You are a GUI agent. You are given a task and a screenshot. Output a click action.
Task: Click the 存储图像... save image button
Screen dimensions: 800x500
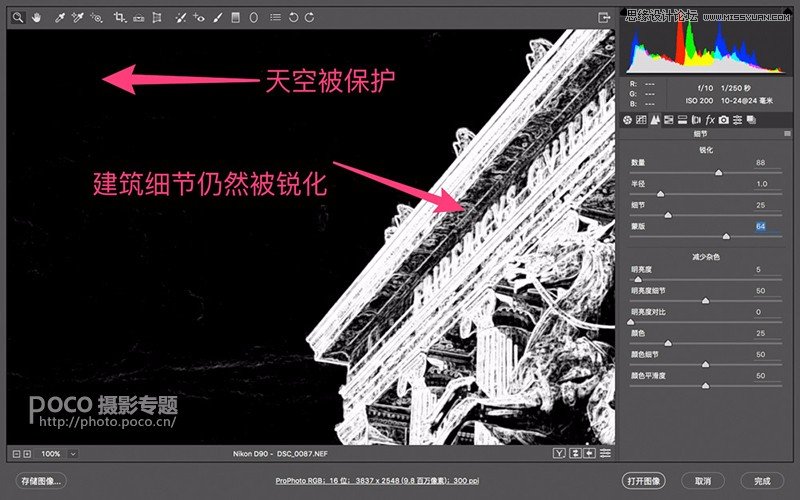[41, 481]
